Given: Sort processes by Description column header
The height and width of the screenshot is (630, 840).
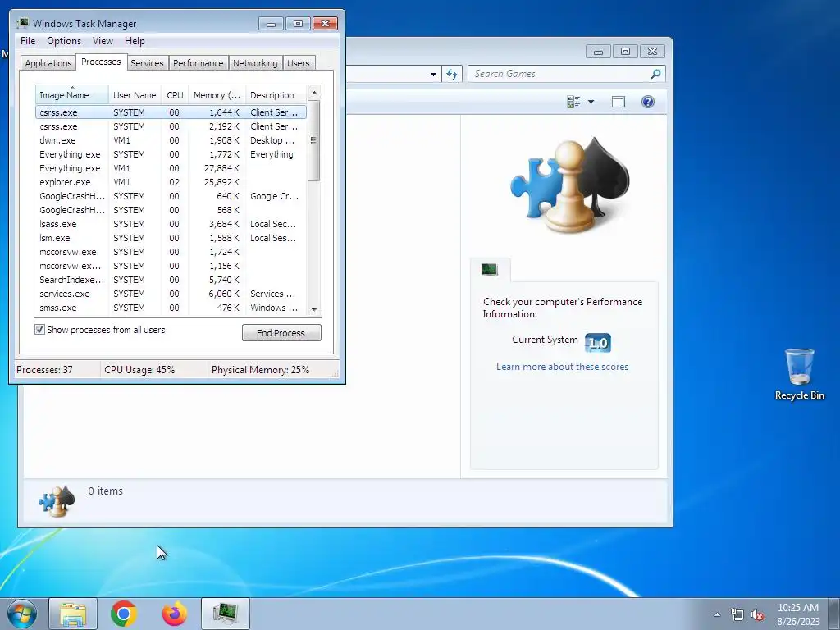Looking at the screenshot, I should [x=276, y=95].
